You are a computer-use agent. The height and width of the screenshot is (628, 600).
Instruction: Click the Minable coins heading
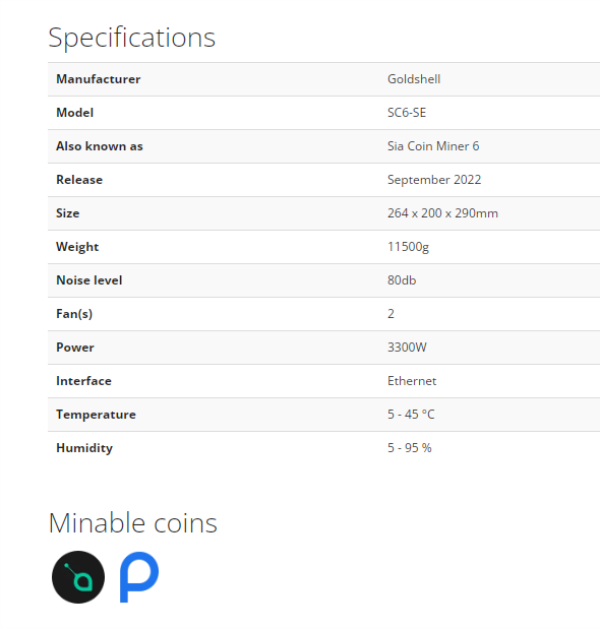(133, 523)
